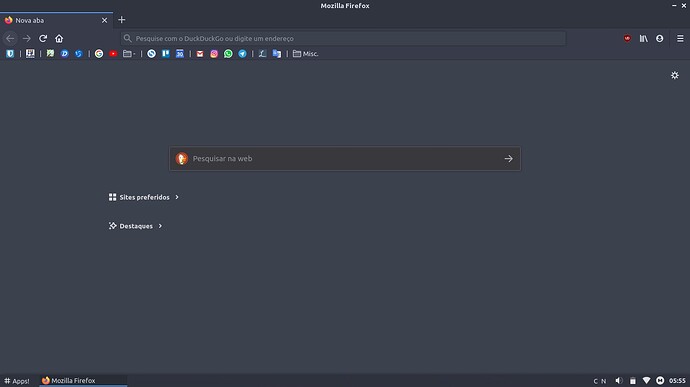Click the 05:55 clock

[x=677, y=381]
